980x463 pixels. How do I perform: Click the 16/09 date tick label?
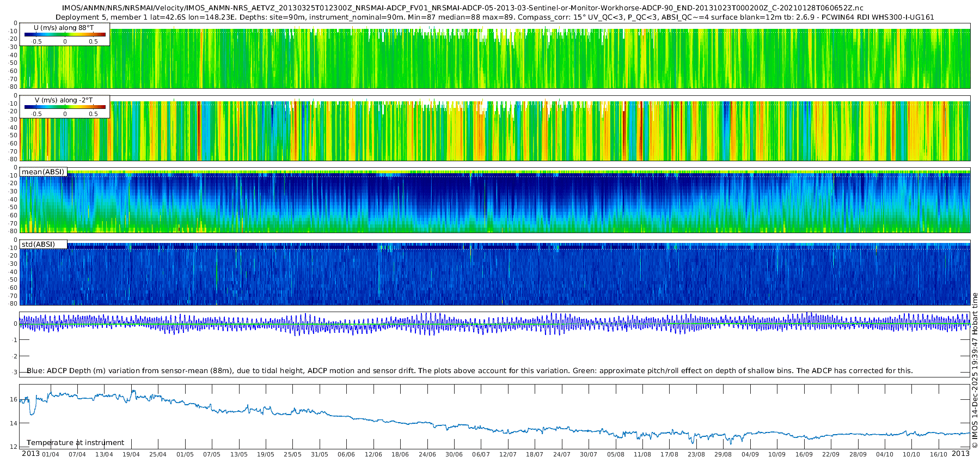(804, 454)
